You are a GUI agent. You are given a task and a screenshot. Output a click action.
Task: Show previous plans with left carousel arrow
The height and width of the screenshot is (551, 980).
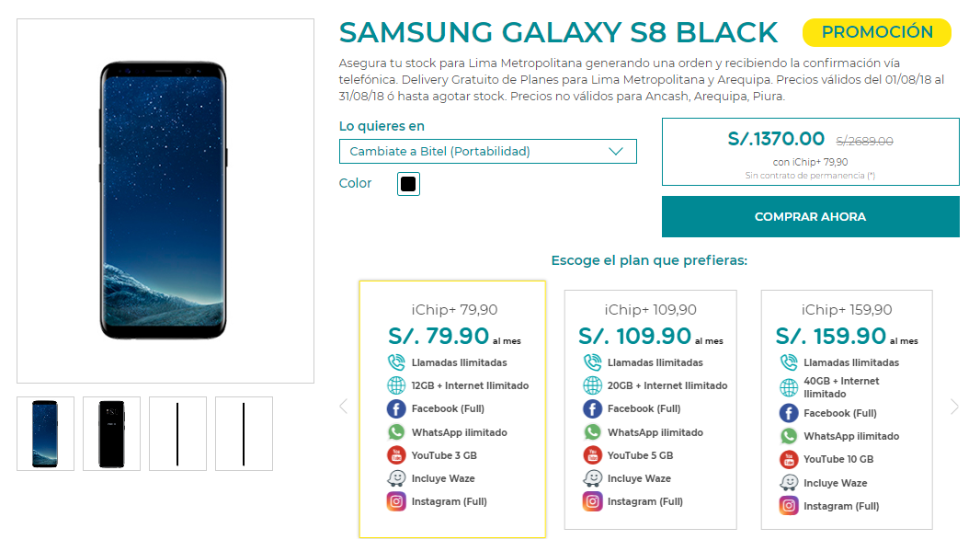pyautogui.click(x=343, y=407)
